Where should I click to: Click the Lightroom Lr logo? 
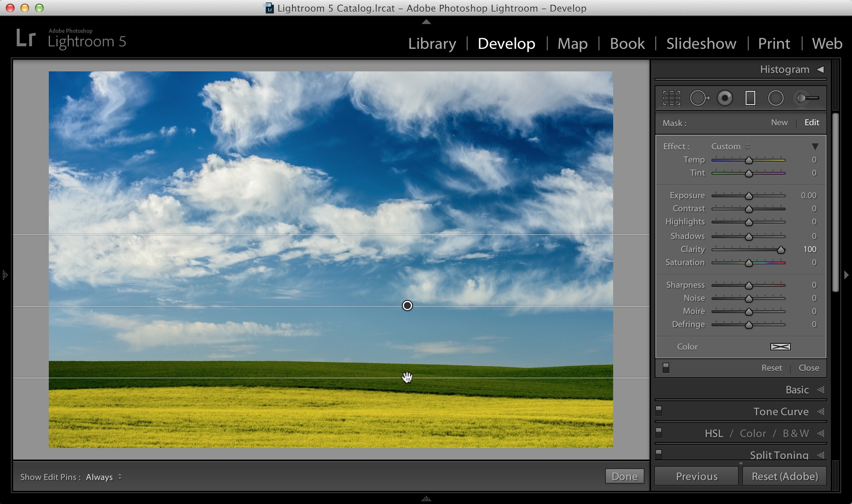coord(26,38)
